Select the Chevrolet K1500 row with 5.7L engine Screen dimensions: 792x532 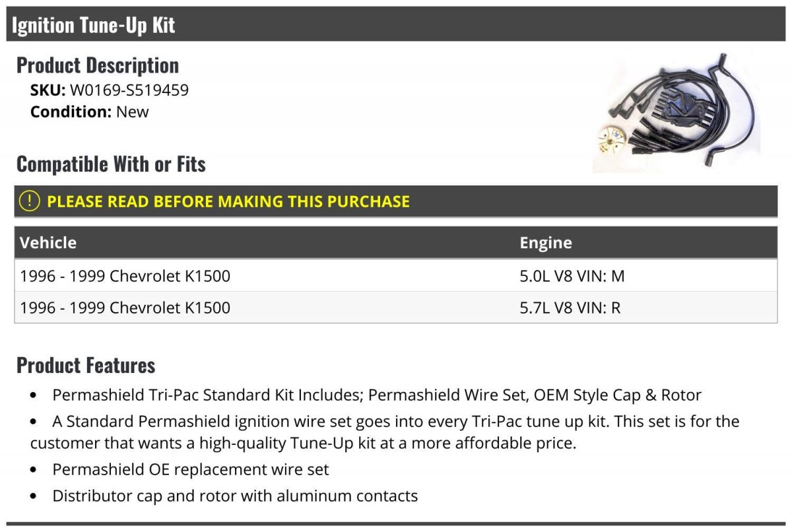coord(396,308)
